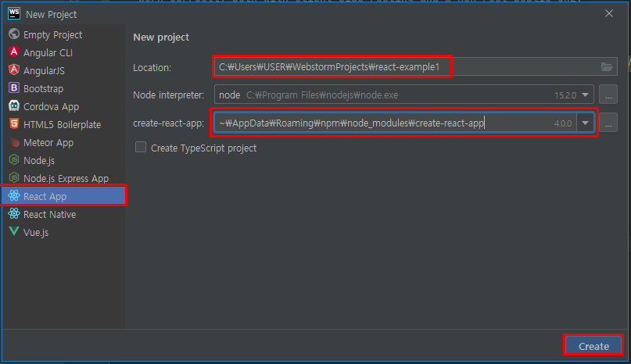Viewport: 631px width, 364px height.
Task: Expand the Node interpreter dropdown arrow
Action: 585,95
